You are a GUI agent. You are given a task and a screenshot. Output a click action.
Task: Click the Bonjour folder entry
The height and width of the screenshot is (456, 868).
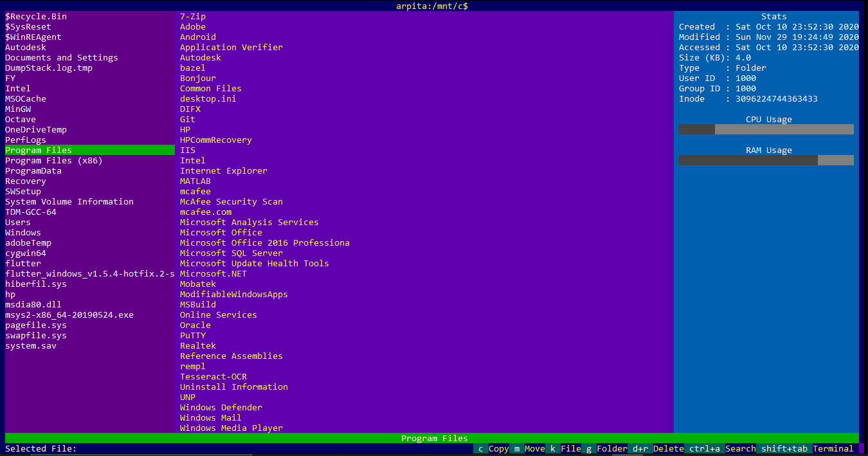[x=198, y=78]
